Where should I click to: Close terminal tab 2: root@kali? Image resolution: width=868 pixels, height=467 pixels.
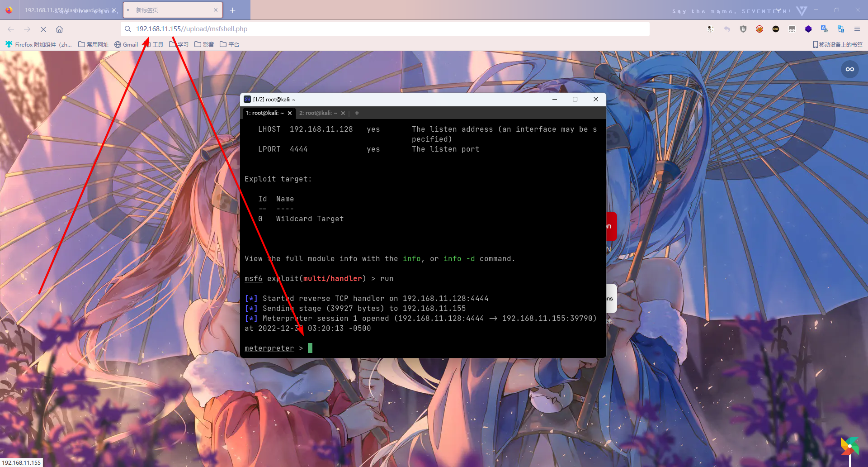pos(343,113)
